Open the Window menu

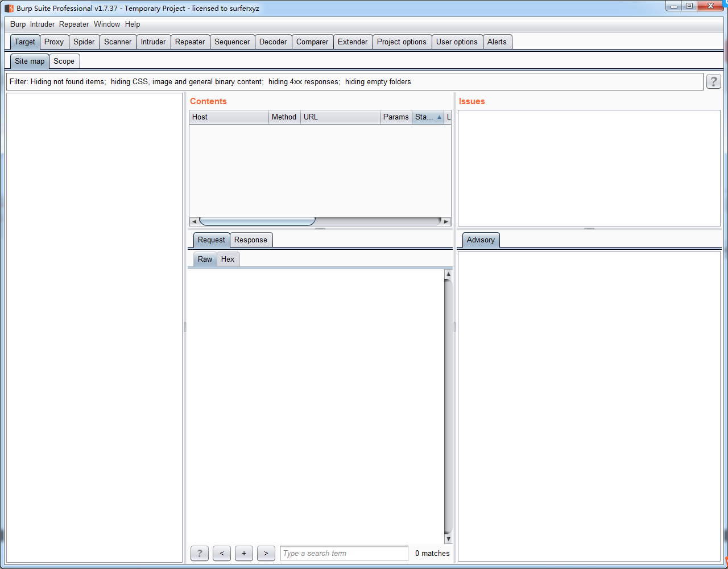click(107, 24)
